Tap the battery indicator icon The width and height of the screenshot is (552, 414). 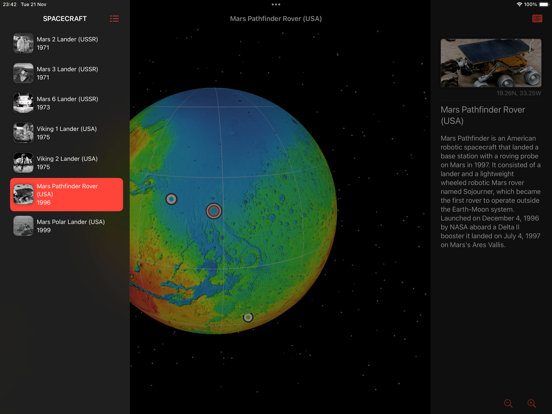tap(543, 5)
